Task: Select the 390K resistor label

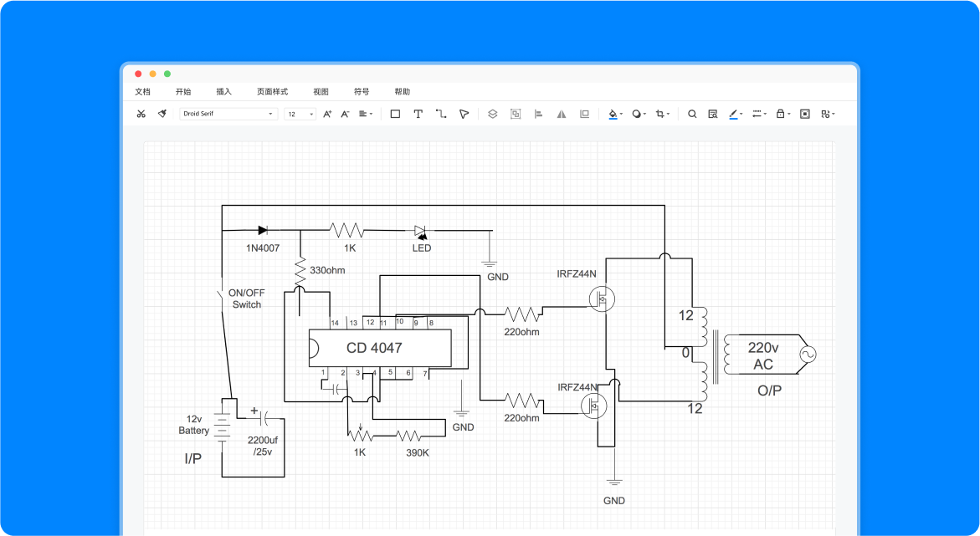Action: [418, 452]
